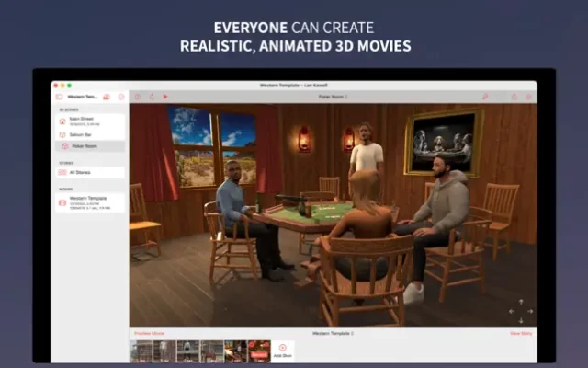Toggle the sidebar visibility icon
Viewport: 588px width, 368px height.
pos(60,97)
